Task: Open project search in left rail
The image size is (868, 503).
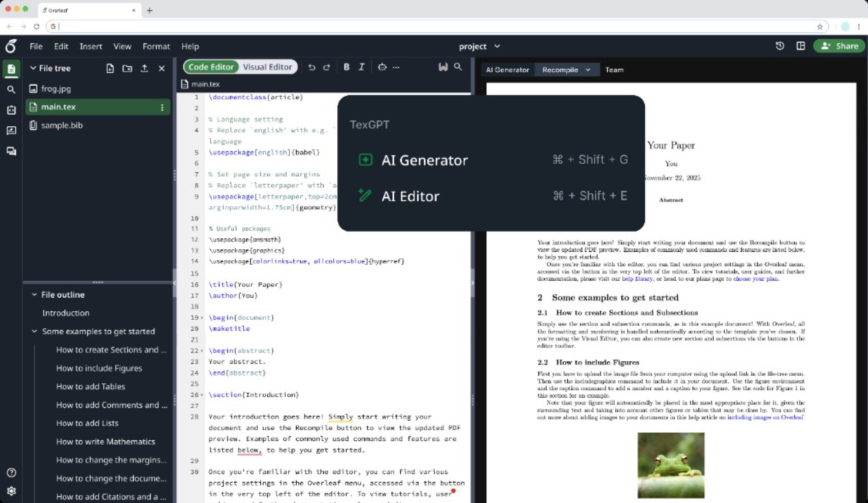Action: pos(11,89)
